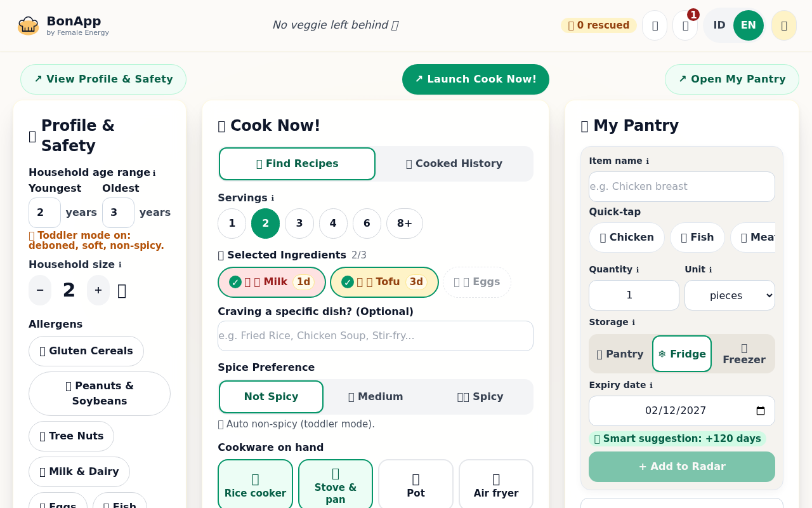Click the Quantity info icon
This screenshot has width=812, height=508.
click(x=638, y=270)
